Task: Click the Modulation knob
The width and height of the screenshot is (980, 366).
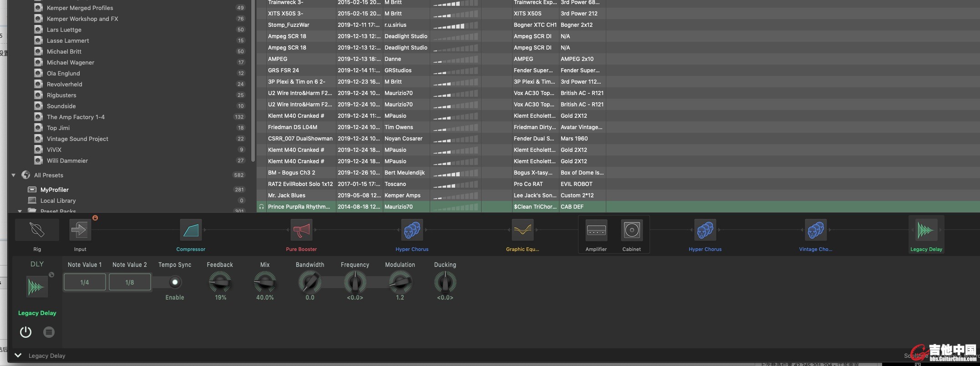Action: [400, 282]
